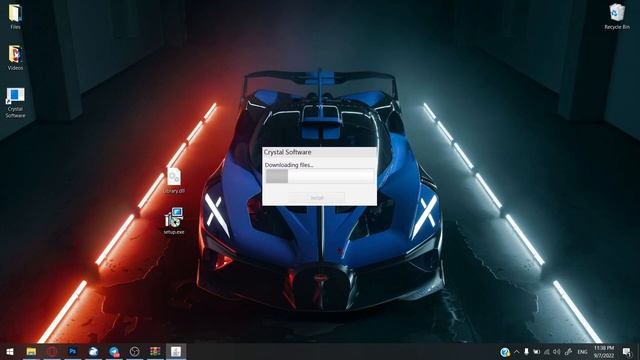Open the white bird taskbar app

93,351
